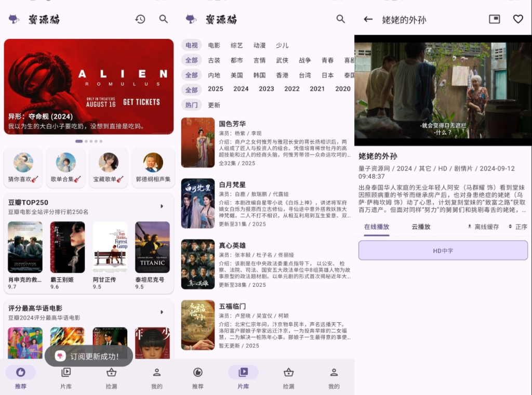Select 捡漏 in home bottom navigation

111,377
